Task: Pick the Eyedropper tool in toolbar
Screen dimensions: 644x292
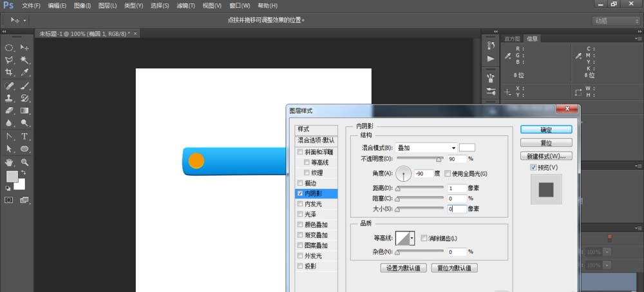Action: click(24, 72)
